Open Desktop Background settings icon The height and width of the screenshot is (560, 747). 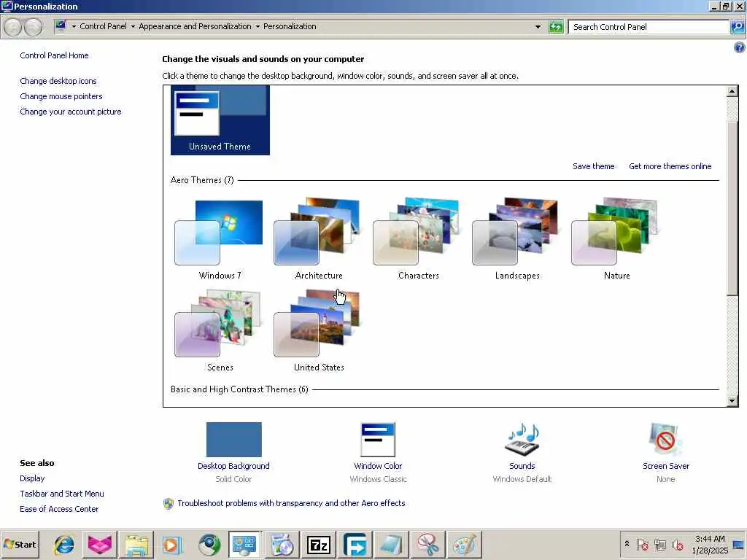point(233,440)
